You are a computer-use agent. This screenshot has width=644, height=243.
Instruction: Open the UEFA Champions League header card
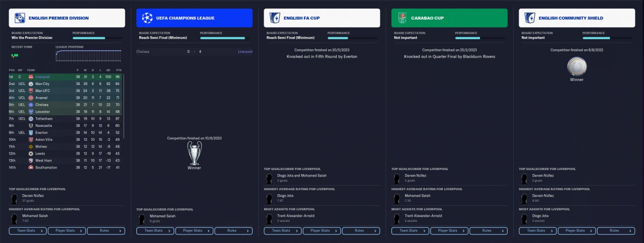194,18
